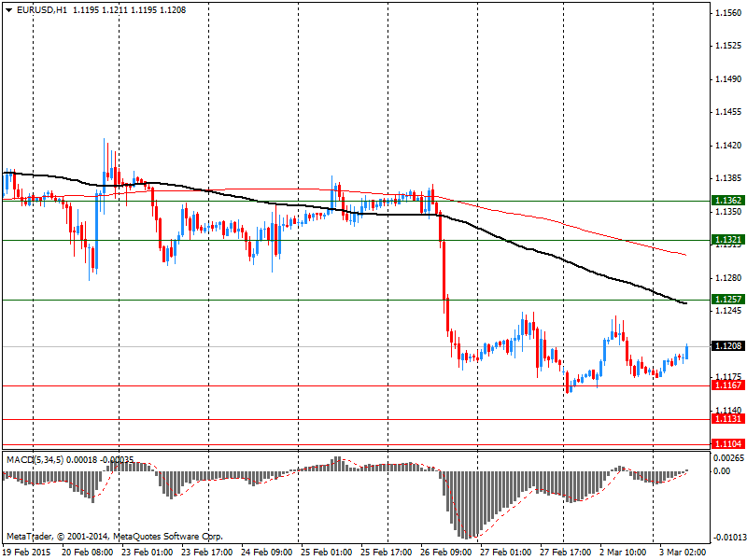Click the 1.1245 price scale value

click(729, 311)
